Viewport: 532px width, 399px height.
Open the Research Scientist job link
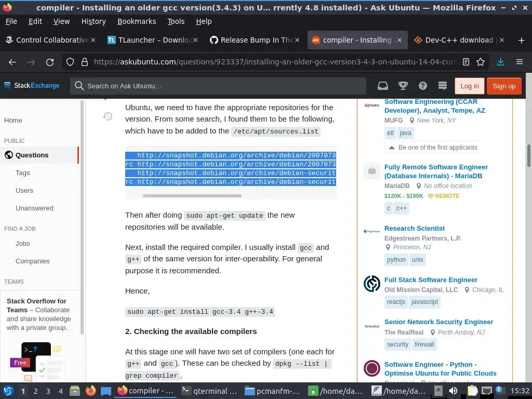[x=414, y=229]
